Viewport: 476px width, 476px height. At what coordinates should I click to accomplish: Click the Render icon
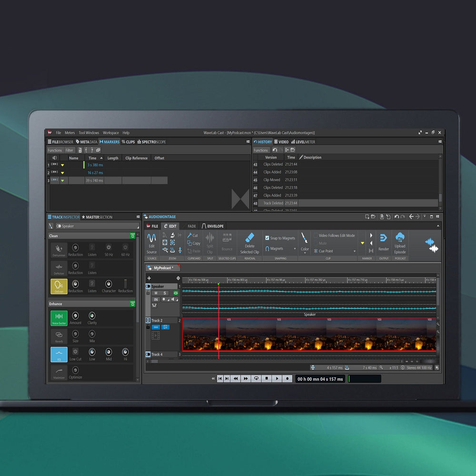(383, 238)
